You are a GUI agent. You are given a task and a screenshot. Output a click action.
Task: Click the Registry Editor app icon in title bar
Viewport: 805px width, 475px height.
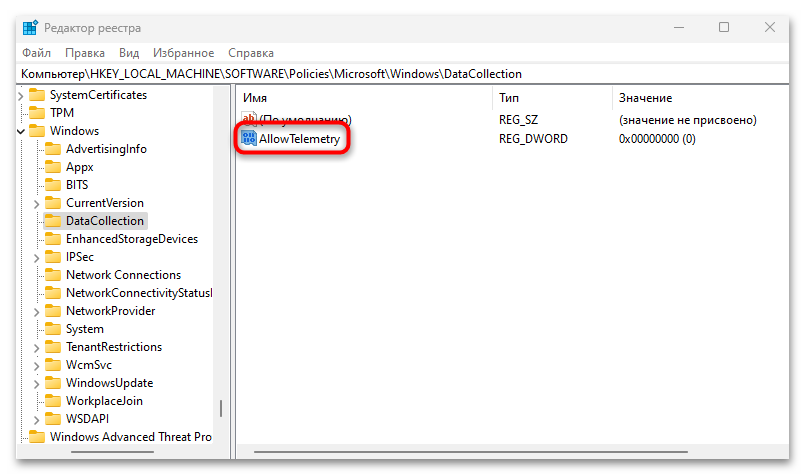point(30,28)
